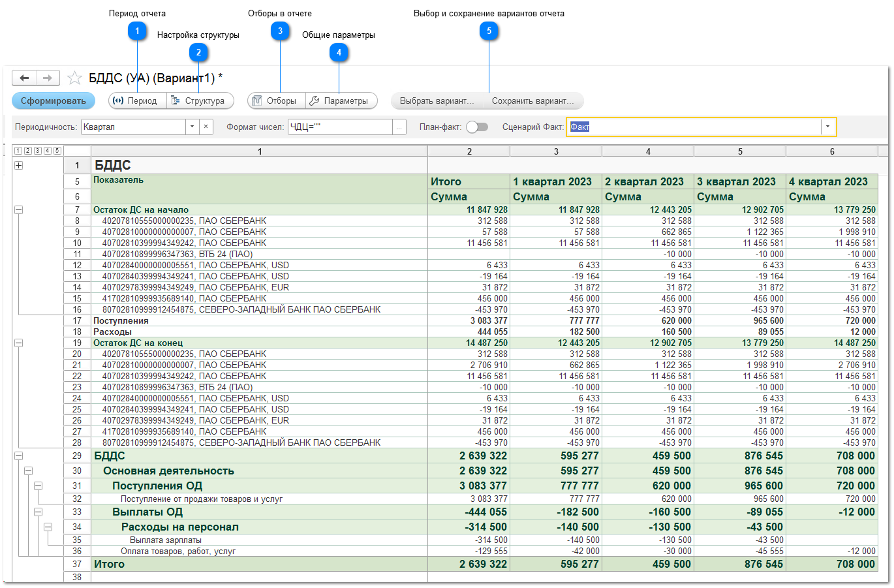Select row 11 ВТБ 24 (ПАО) account

point(259,254)
